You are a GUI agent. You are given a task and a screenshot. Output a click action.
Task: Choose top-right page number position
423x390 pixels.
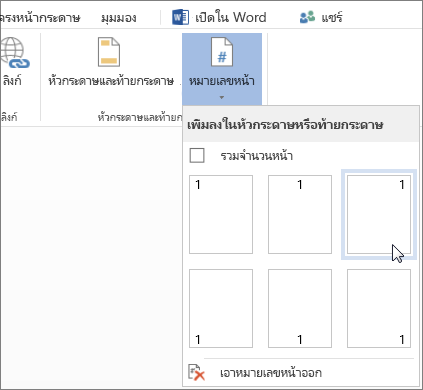point(379,214)
